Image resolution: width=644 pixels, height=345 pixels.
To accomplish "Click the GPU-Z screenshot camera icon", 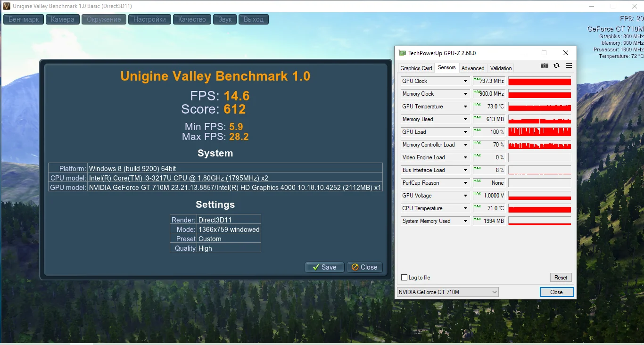I will 545,66.
